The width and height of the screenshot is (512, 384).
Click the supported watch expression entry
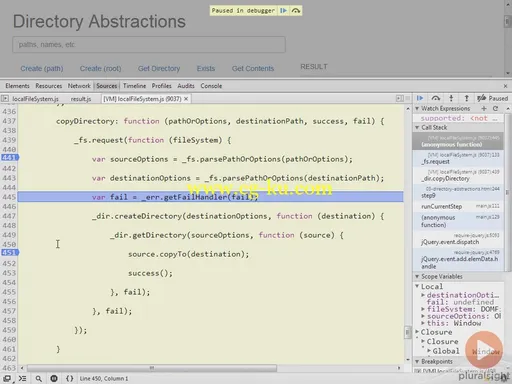(x=458, y=118)
